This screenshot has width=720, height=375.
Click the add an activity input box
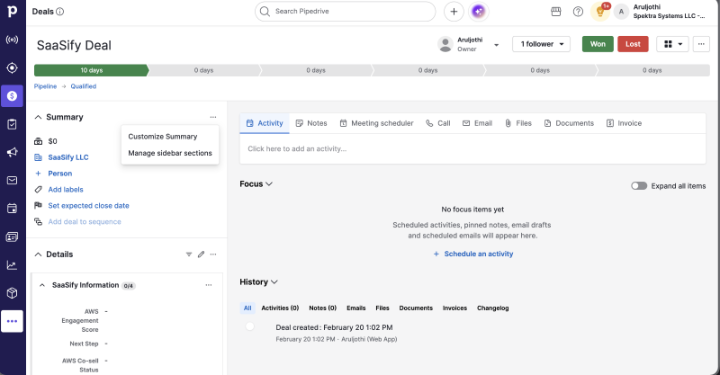pos(472,149)
